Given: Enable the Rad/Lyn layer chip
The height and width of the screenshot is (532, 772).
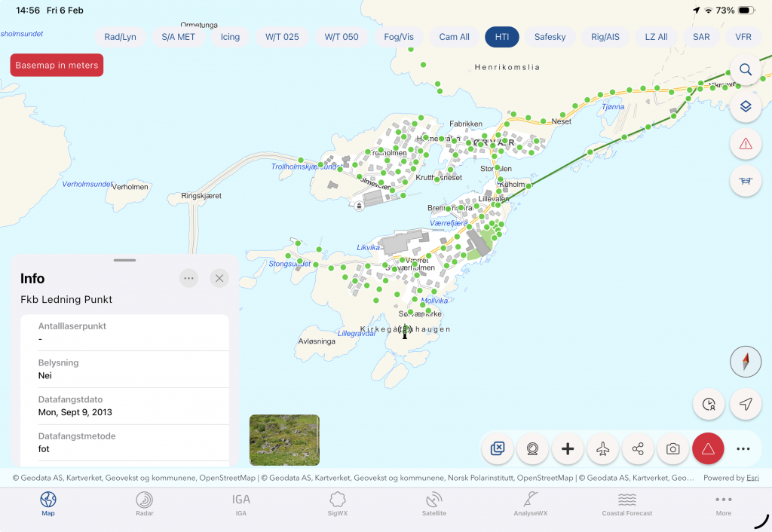Looking at the screenshot, I should coord(121,37).
